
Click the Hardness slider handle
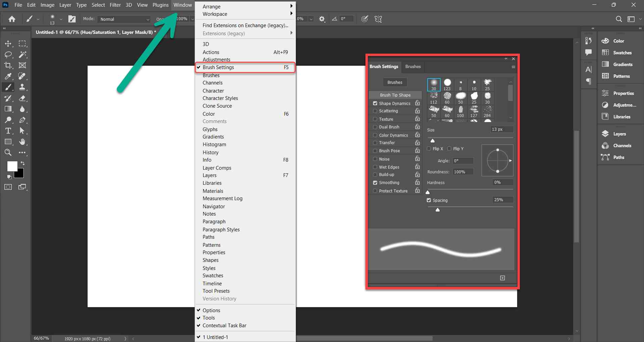tap(428, 192)
